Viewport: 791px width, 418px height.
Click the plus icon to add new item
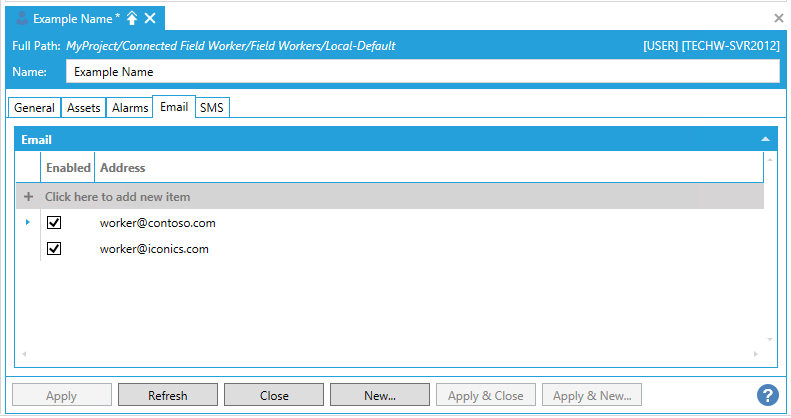click(x=28, y=197)
